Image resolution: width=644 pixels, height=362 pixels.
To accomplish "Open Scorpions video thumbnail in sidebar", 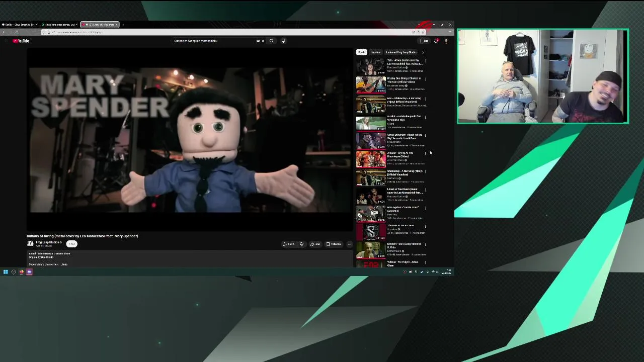I will click(371, 232).
